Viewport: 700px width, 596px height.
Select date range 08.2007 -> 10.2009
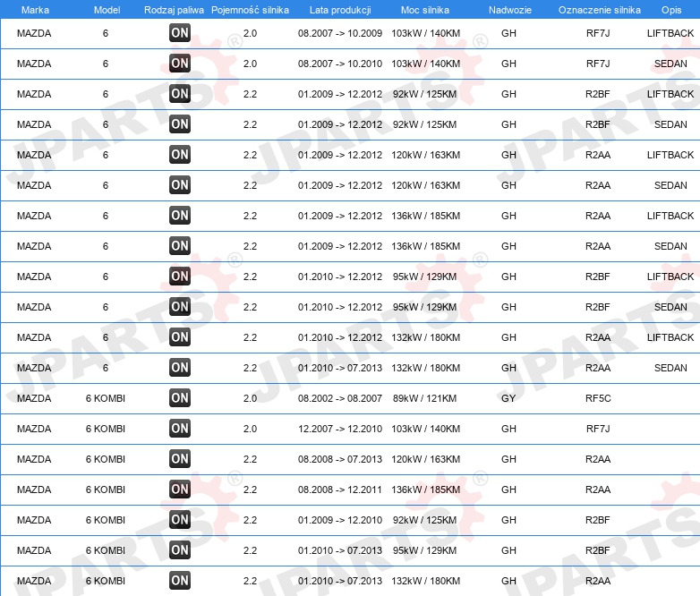click(340, 33)
